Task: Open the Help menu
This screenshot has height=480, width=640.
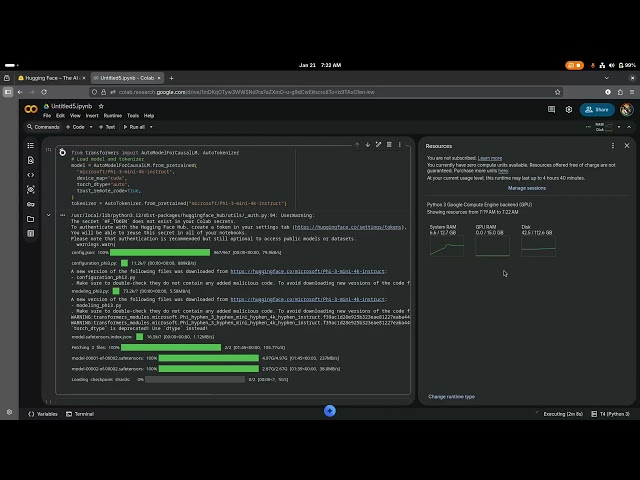Action: (149, 116)
